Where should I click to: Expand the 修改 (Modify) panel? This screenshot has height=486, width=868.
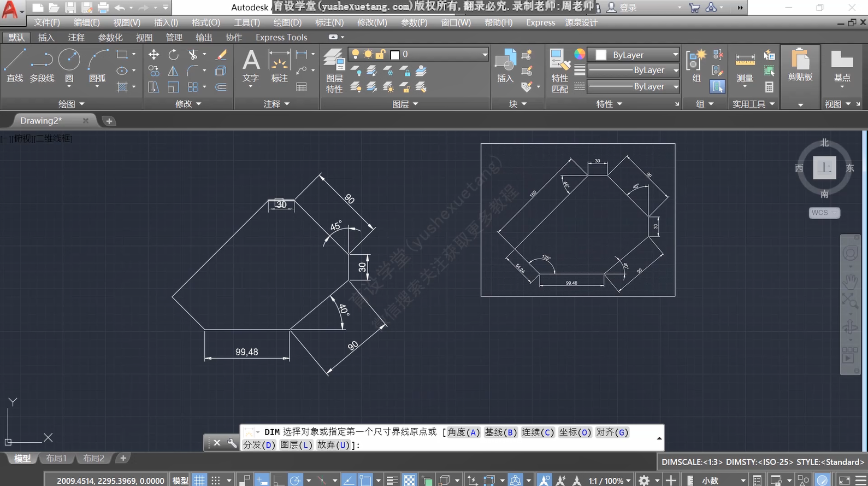(x=188, y=104)
